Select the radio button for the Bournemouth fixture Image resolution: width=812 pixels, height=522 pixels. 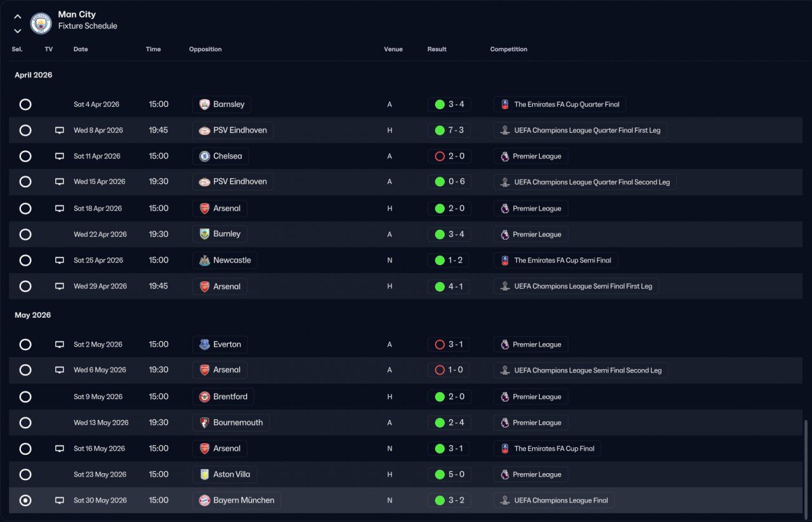coord(25,422)
